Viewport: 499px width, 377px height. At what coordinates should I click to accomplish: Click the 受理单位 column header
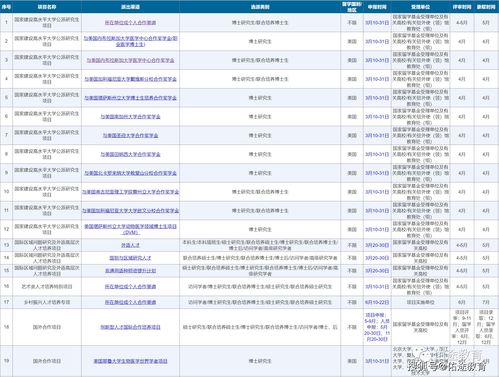click(420, 7)
